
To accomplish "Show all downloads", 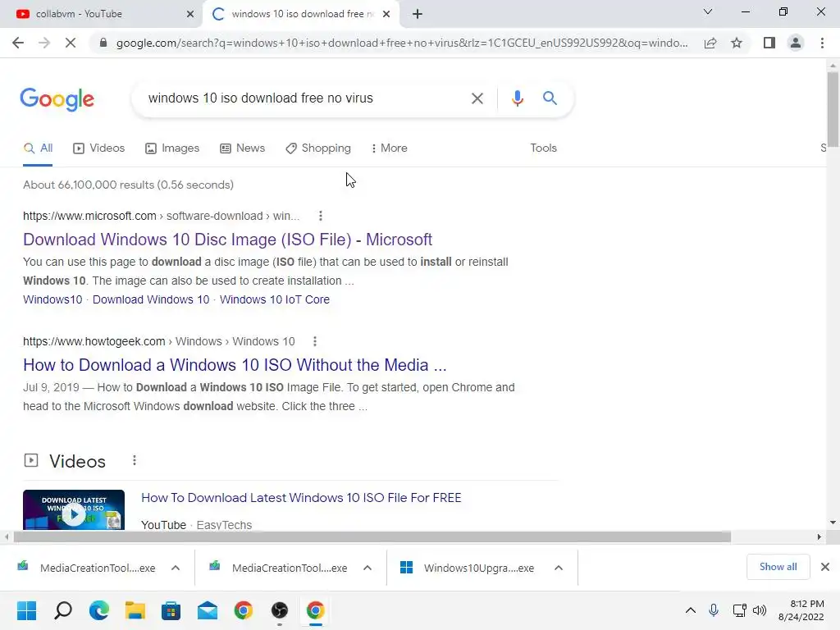I will [778, 567].
